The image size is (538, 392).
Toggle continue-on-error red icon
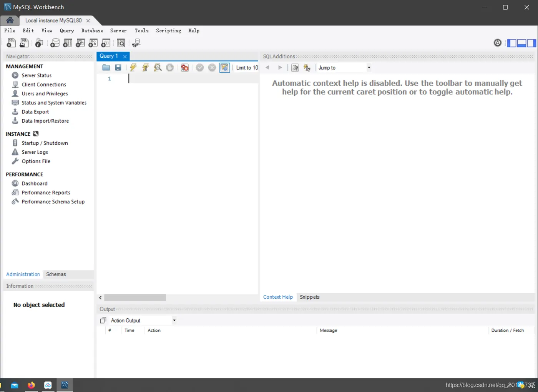click(185, 68)
